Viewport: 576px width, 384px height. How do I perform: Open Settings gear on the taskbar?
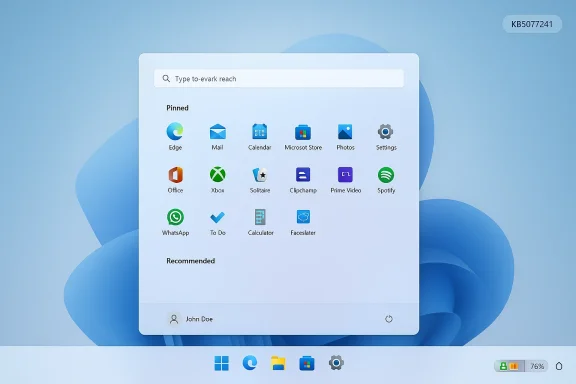click(x=336, y=363)
